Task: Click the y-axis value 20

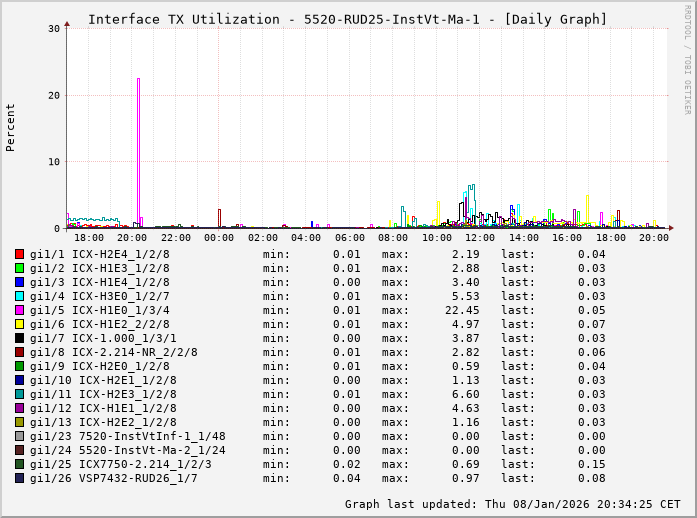Action: (54, 96)
